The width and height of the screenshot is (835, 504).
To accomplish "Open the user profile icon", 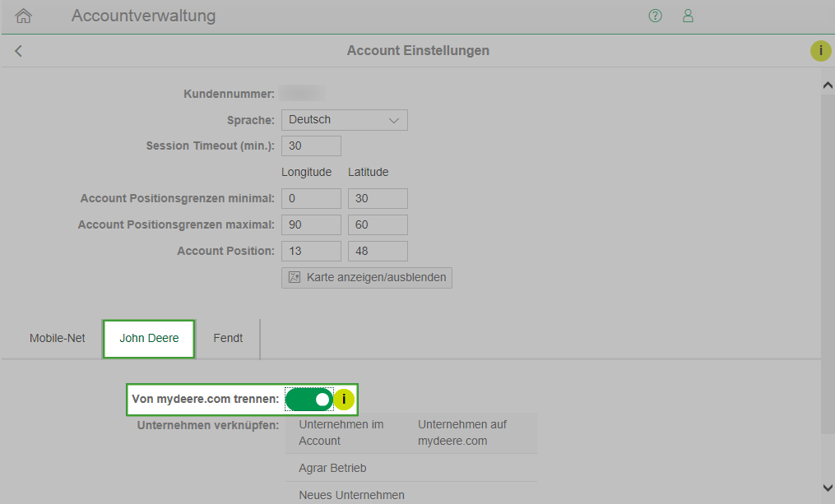I will click(688, 16).
